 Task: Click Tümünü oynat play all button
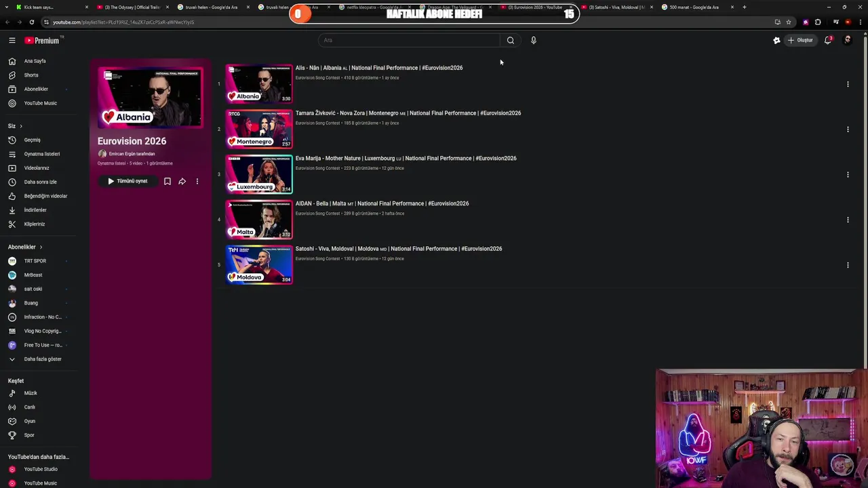[127, 181]
